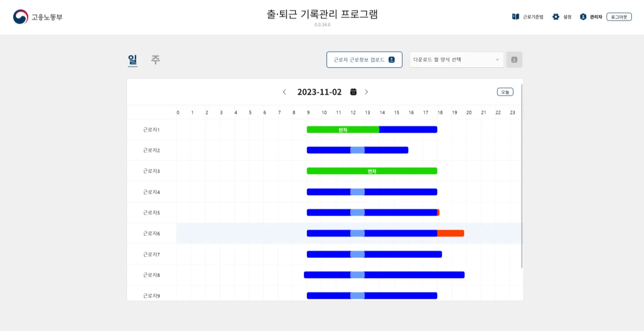Image resolution: width=644 pixels, height=331 pixels.
Task: Expand the download format selection chevron
Action: point(497,60)
